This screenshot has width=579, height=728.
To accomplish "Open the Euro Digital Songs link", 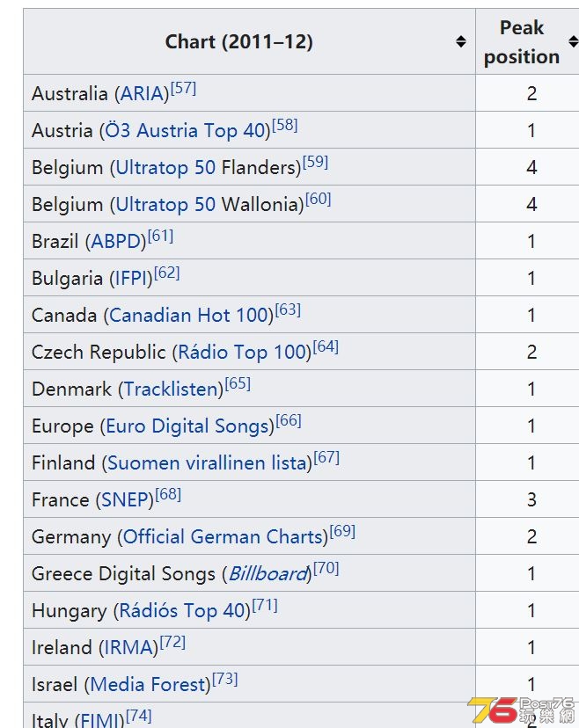I will [187, 426].
